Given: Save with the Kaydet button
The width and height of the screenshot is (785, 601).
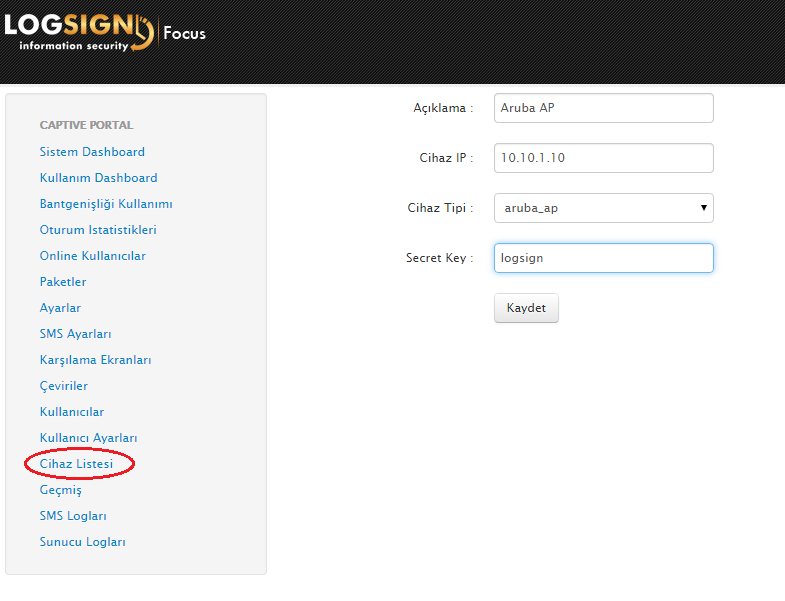Looking at the screenshot, I should 526,308.
